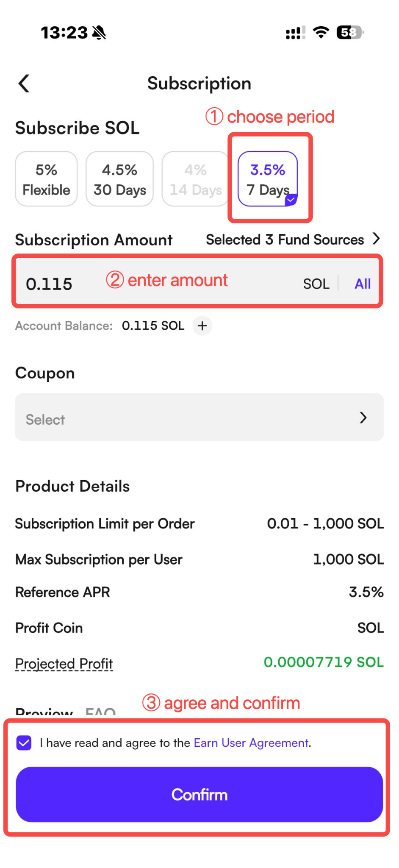Tap All to use full balance
The width and height of the screenshot is (399, 868).
(363, 284)
